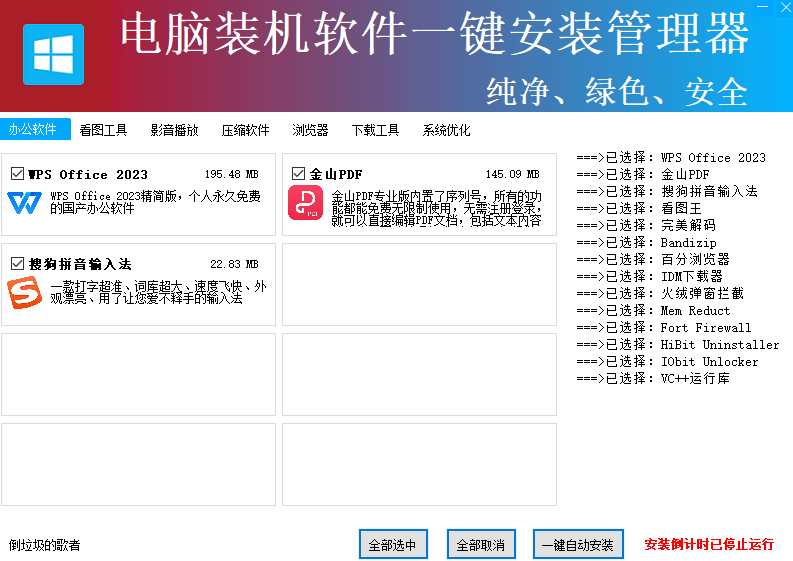Click the red 安装倒计时已停止运行 status text

[709, 545]
